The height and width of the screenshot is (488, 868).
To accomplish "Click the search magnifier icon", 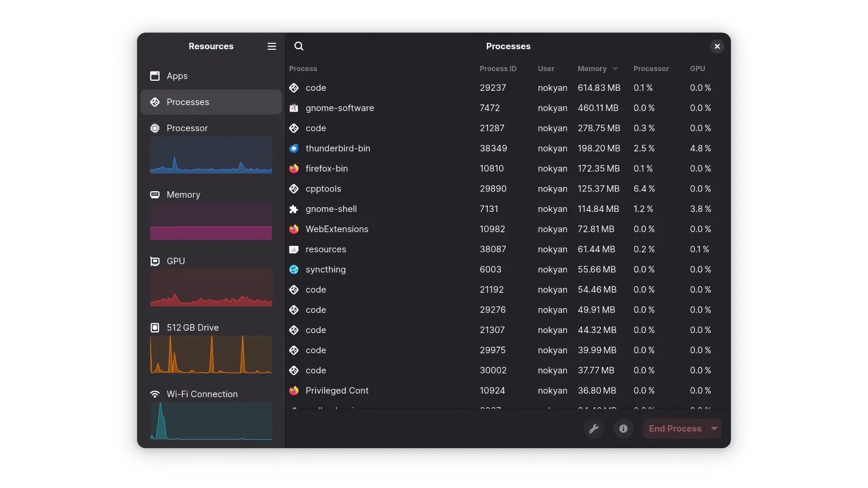I will tap(299, 46).
